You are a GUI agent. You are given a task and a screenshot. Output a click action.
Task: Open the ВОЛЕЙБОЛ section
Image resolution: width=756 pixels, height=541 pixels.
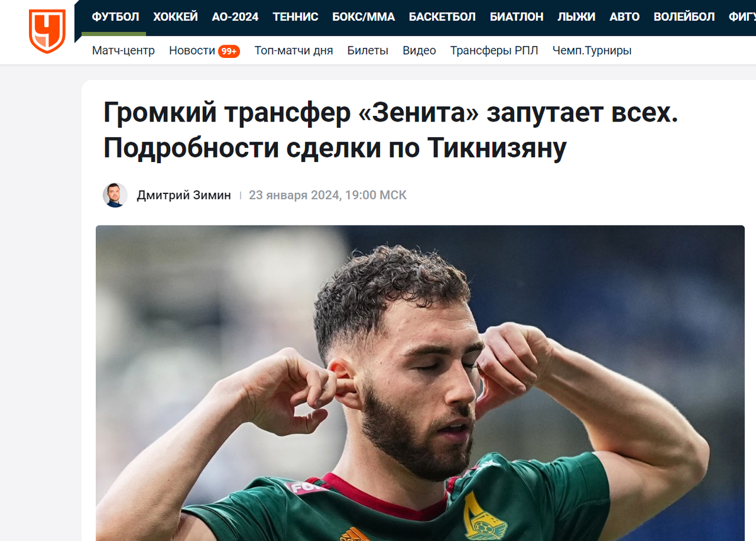point(684,17)
